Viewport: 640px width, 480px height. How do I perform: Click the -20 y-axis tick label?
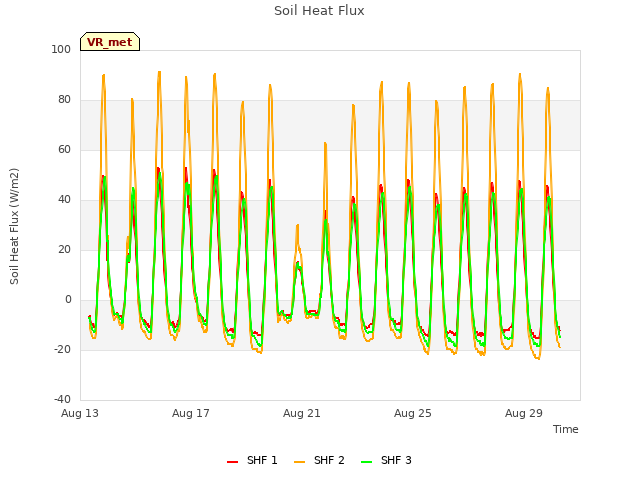tap(62, 349)
